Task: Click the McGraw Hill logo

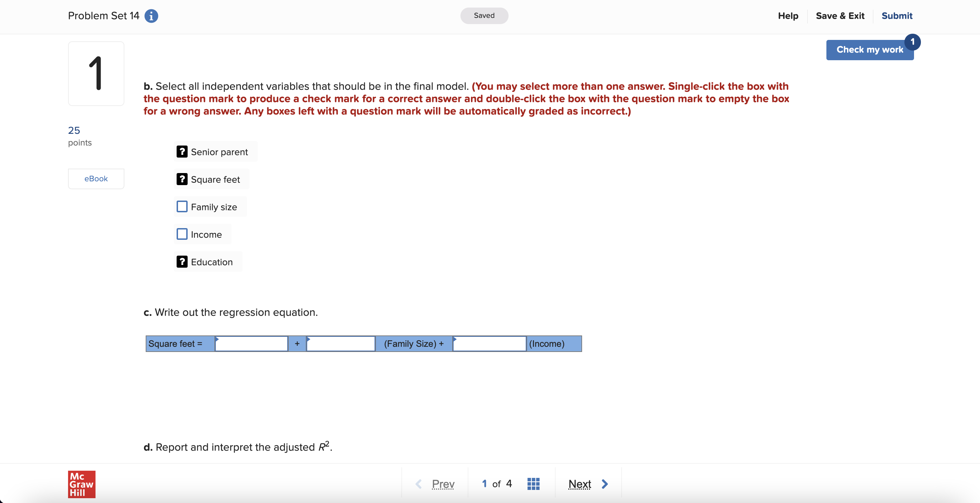Action: tap(81, 484)
